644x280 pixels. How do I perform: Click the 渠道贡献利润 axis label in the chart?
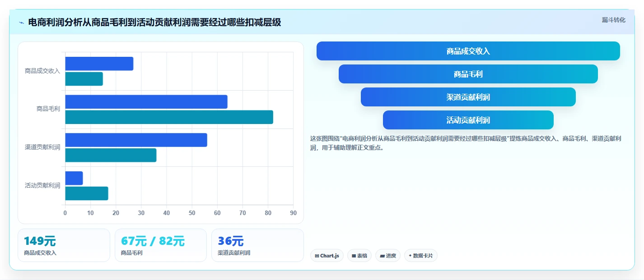click(42, 147)
